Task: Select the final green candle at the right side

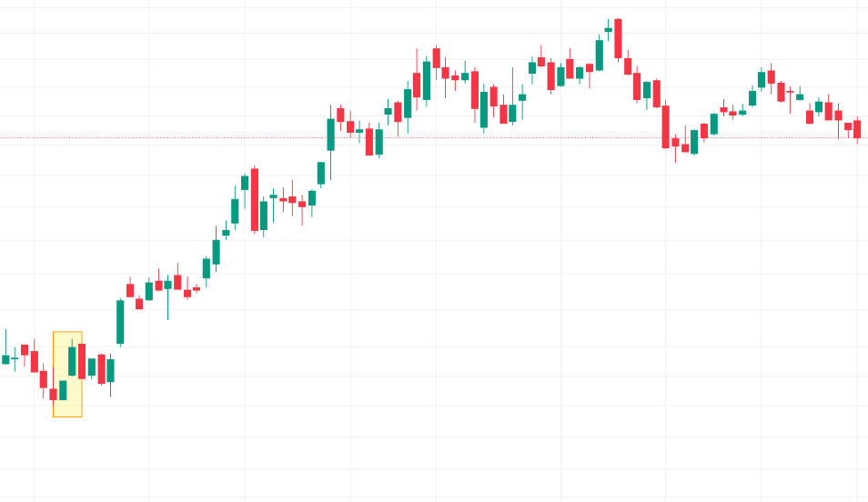Action: tap(819, 106)
